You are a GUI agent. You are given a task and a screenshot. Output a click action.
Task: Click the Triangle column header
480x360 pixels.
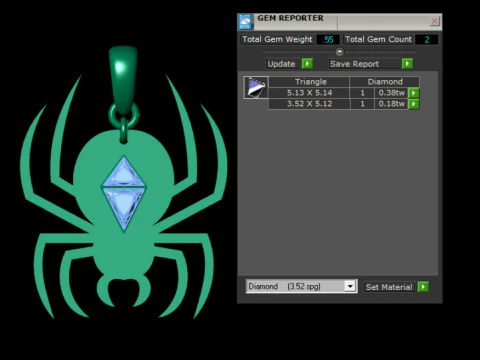coord(310,82)
